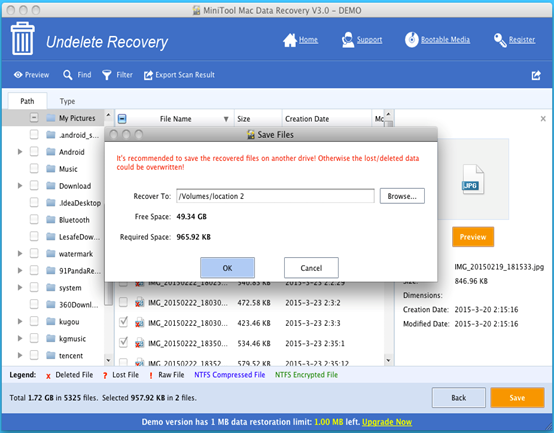Uncheck the 423.46 KB file checkbox

point(123,322)
